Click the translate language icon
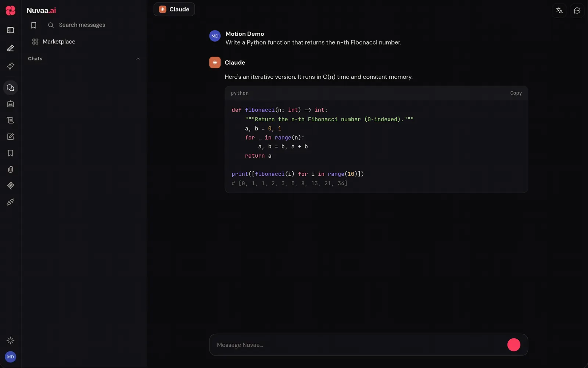Viewport: 588px width, 368px height. [559, 11]
